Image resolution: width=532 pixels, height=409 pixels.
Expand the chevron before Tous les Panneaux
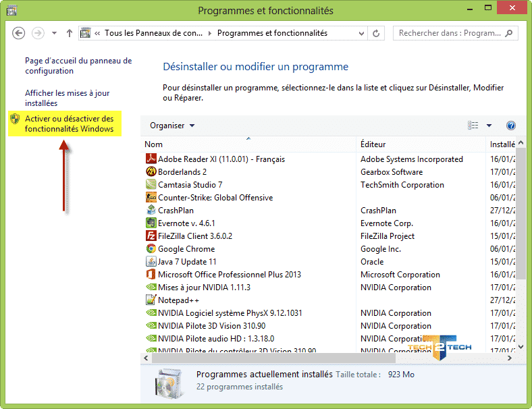point(97,33)
